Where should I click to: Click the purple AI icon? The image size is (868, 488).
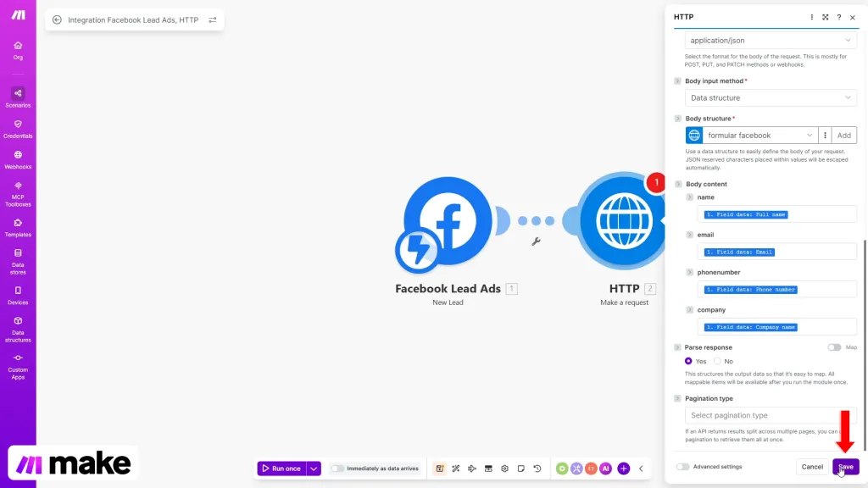(x=605, y=469)
